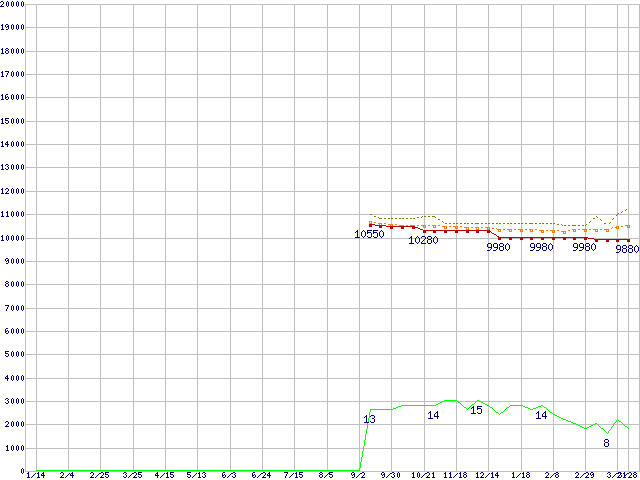Select the 10280 price data label
This screenshot has width=640, height=480.
(423, 241)
